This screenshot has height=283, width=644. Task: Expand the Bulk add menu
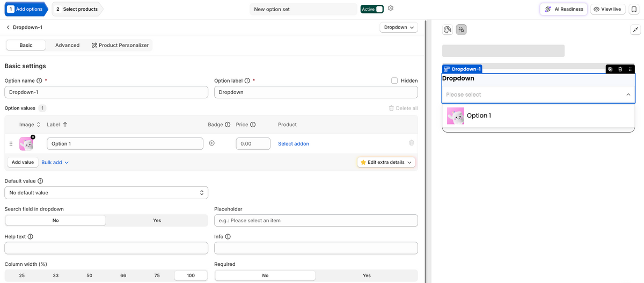pyautogui.click(x=55, y=162)
